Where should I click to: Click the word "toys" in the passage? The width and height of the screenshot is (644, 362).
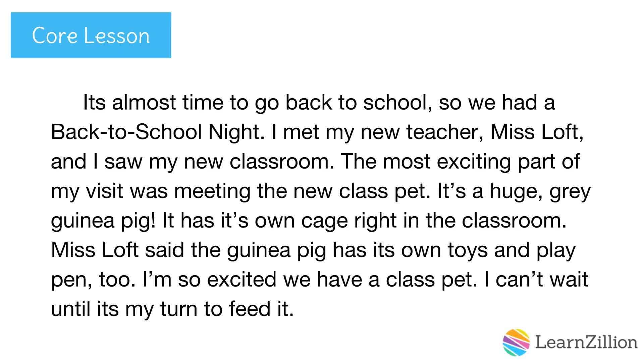point(467,251)
